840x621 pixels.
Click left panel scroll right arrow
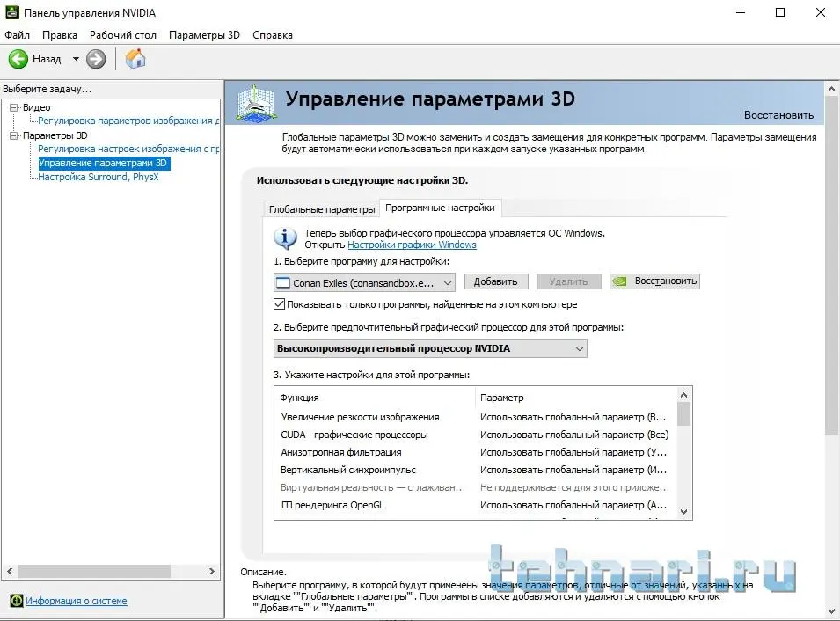click(212, 571)
